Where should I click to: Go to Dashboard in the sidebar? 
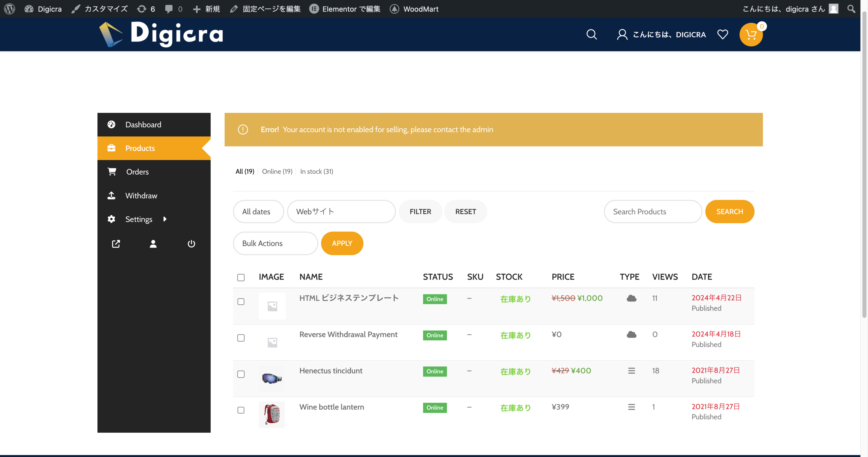click(154, 125)
